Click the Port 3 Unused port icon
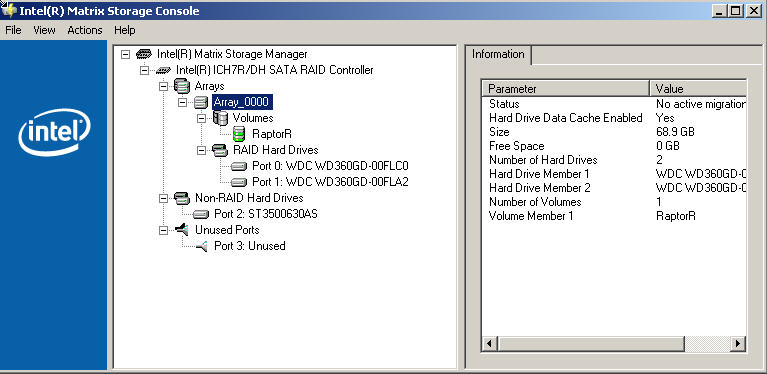 tap(202, 246)
